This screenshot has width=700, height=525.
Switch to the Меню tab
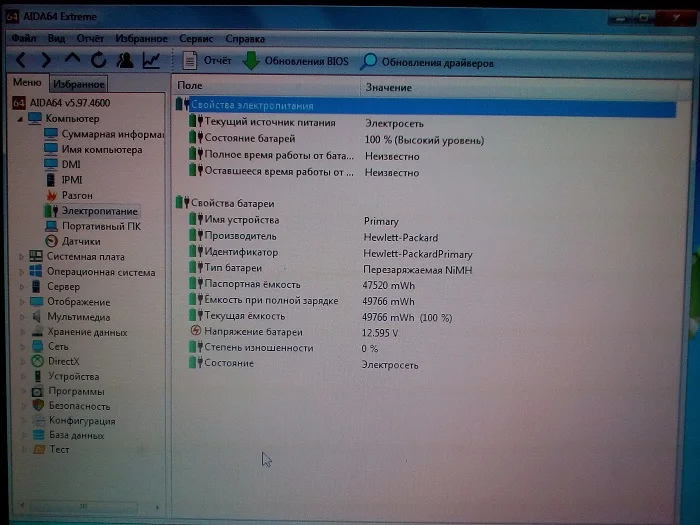coord(27,83)
